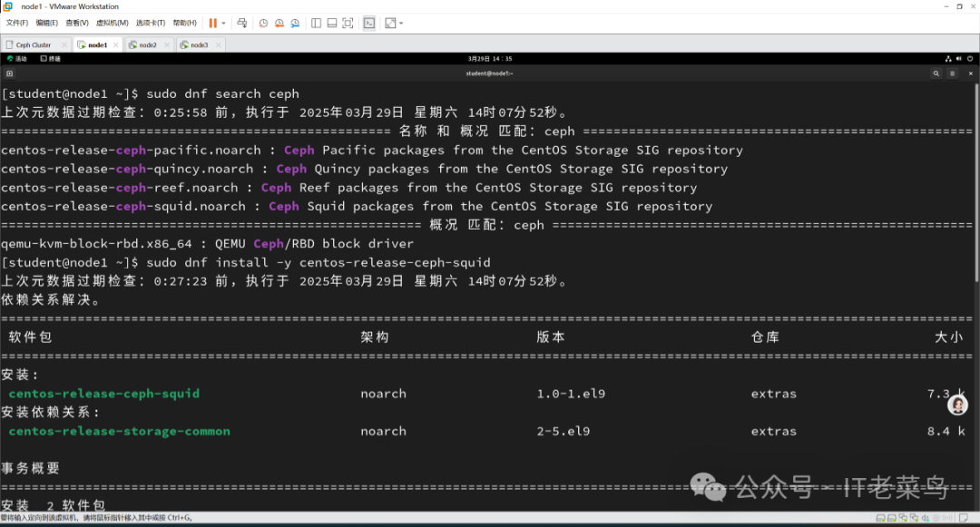980x527 pixels.
Task: Click the terminal search magnifier icon
Action: tap(936, 73)
